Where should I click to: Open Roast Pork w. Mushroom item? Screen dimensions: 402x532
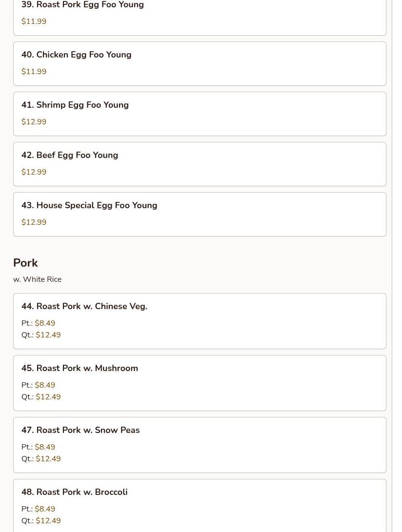(200, 383)
